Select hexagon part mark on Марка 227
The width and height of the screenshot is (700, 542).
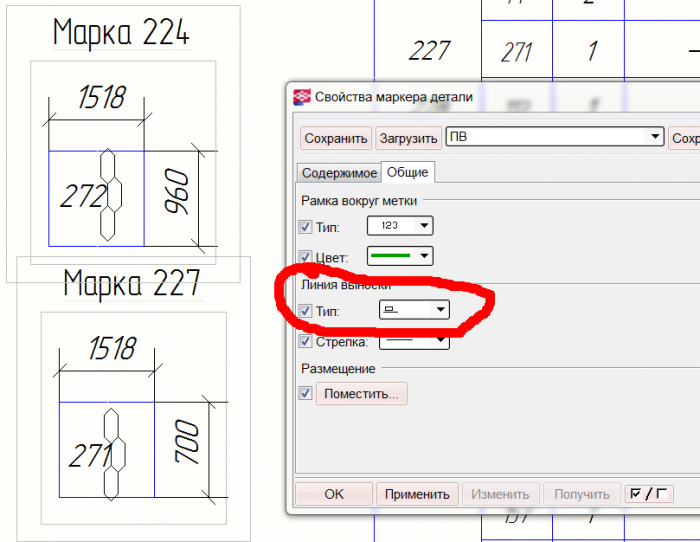(114, 454)
